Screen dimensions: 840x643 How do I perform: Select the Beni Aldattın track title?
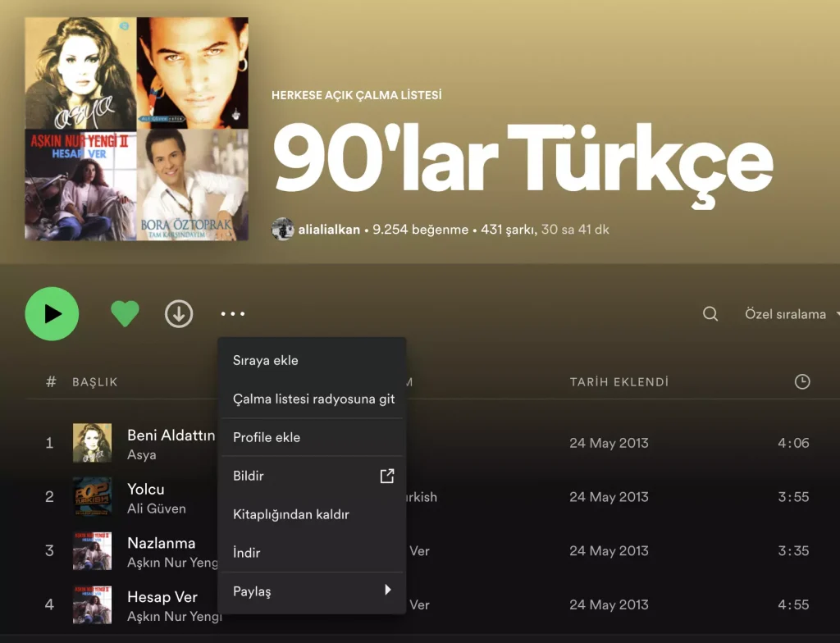[x=171, y=436]
